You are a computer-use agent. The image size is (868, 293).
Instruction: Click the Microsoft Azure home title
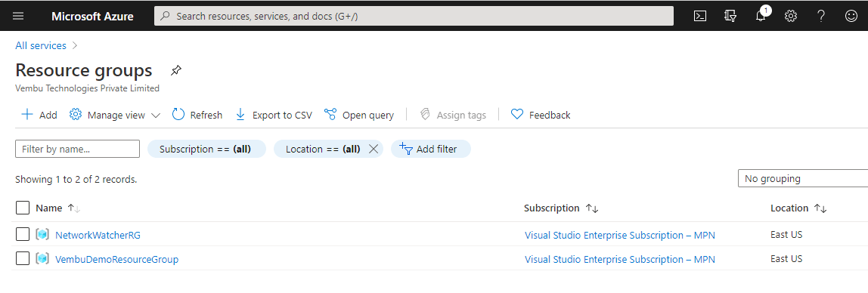tap(92, 16)
